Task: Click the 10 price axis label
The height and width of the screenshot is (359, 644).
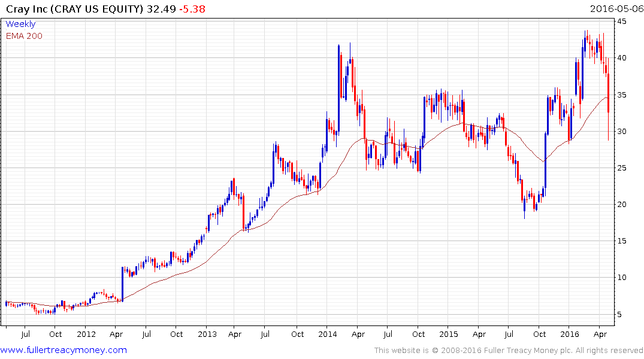Action: [622, 278]
